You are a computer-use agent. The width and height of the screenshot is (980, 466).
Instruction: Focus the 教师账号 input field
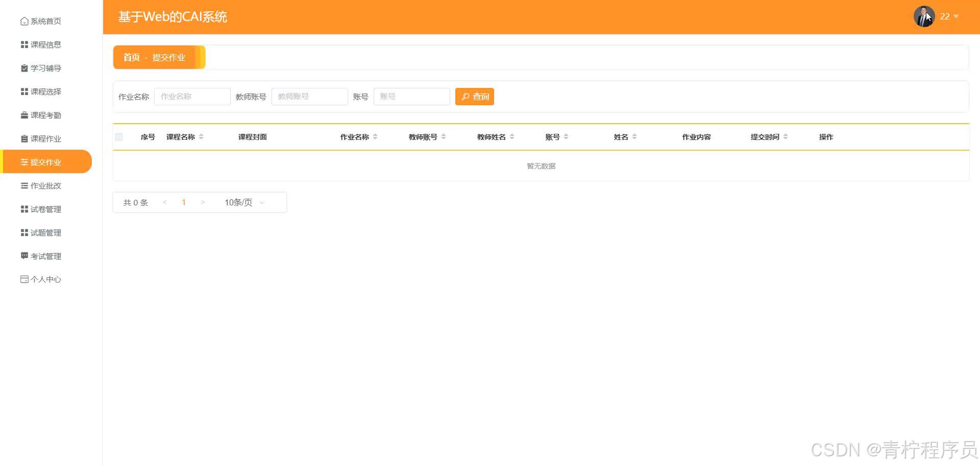click(310, 97)
